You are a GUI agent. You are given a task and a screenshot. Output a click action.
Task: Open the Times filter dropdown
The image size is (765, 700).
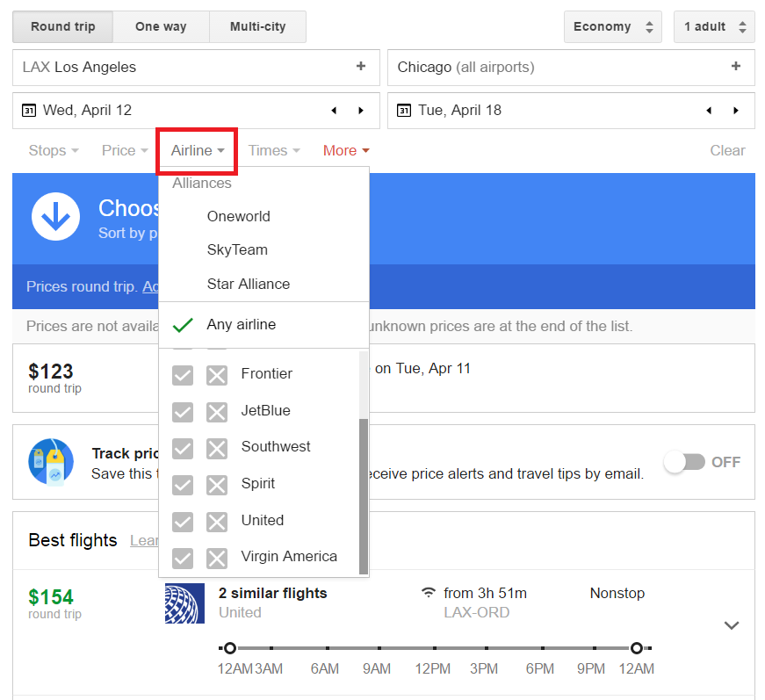pos(274,150)
